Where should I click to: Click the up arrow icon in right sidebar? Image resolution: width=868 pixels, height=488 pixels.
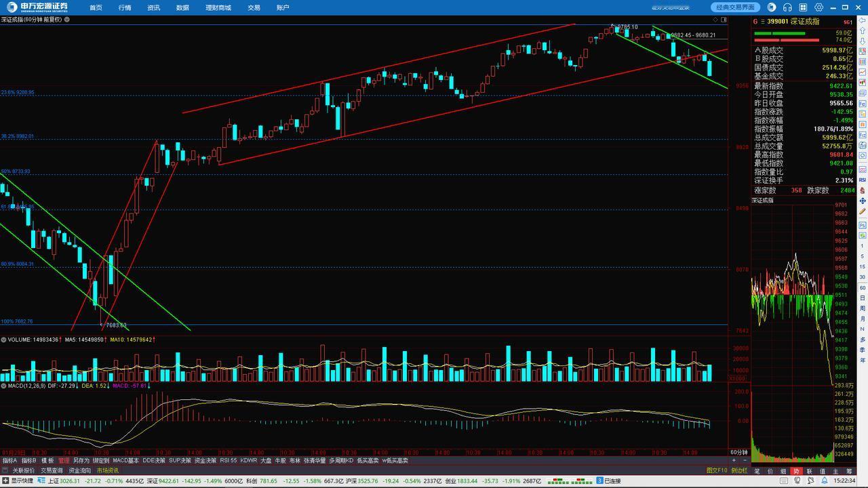pyautogui.click(x=862, y=30)
